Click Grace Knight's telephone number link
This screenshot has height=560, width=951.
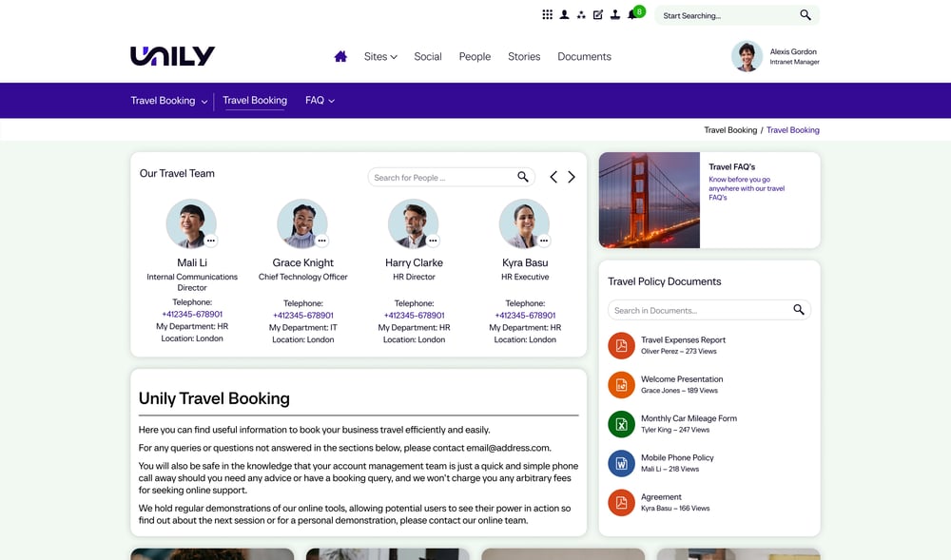coord(303,315)
